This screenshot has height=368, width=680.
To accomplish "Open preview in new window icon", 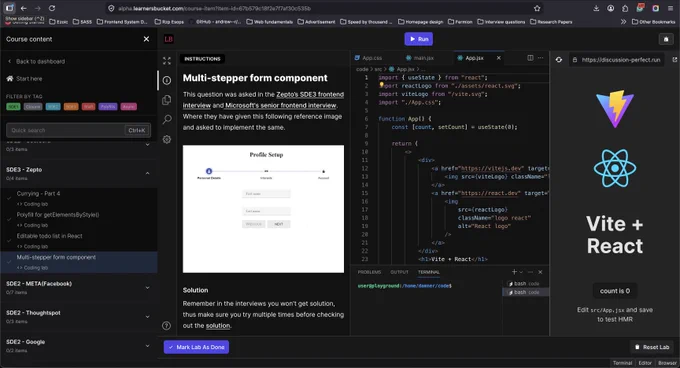I will 674,60.
